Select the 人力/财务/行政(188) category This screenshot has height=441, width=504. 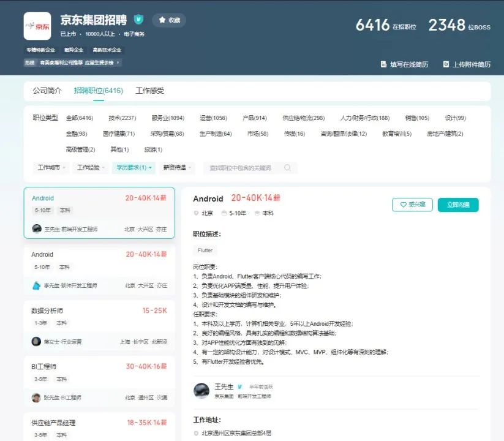click(365, 118)
